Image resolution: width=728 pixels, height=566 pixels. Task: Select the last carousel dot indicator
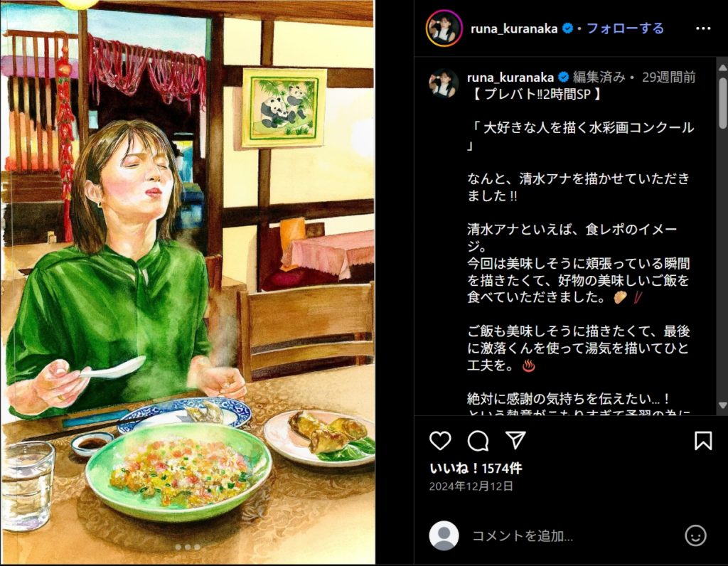point(198,548)
